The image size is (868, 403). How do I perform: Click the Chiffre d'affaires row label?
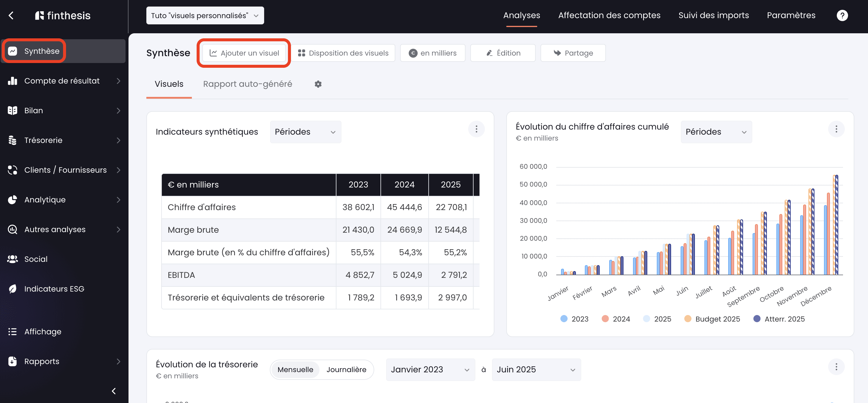click(x=201, y=207)
